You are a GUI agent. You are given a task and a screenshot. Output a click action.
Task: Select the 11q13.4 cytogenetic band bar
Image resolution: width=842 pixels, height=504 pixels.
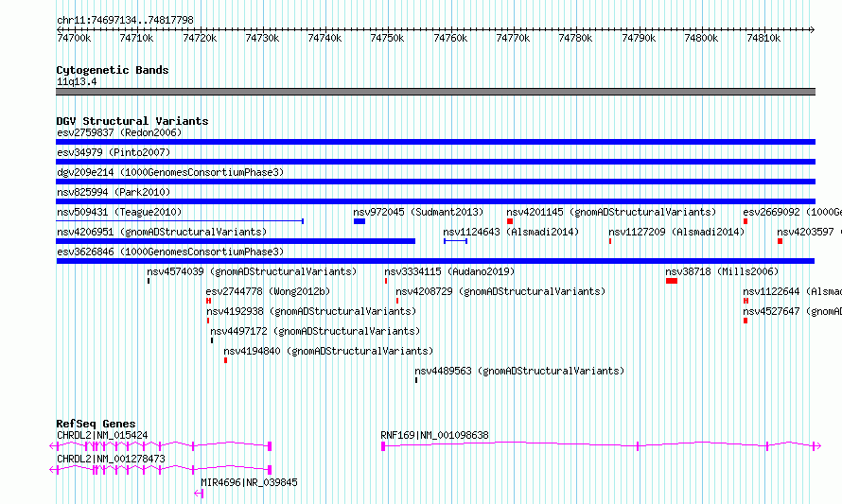[x=435, y=92]
